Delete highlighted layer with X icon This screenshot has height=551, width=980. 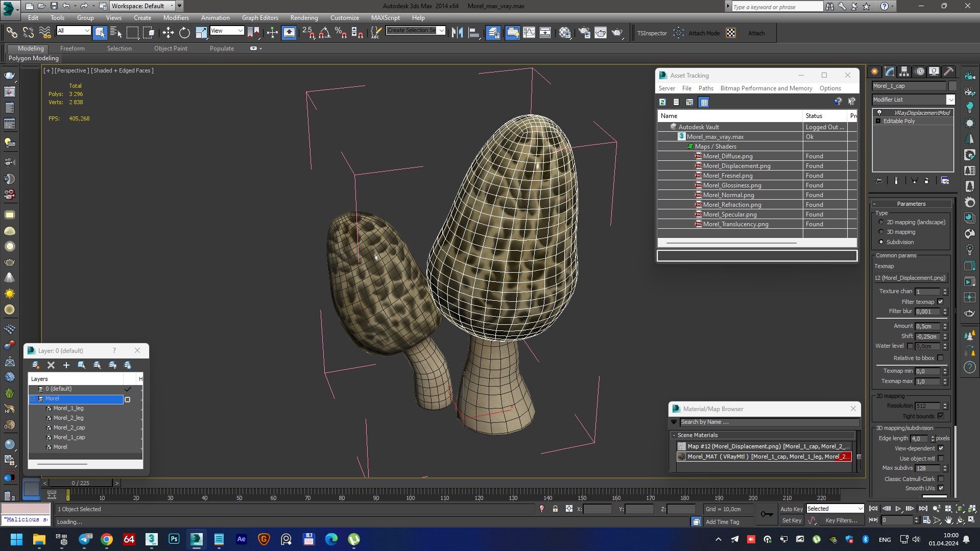click(51, 365)
